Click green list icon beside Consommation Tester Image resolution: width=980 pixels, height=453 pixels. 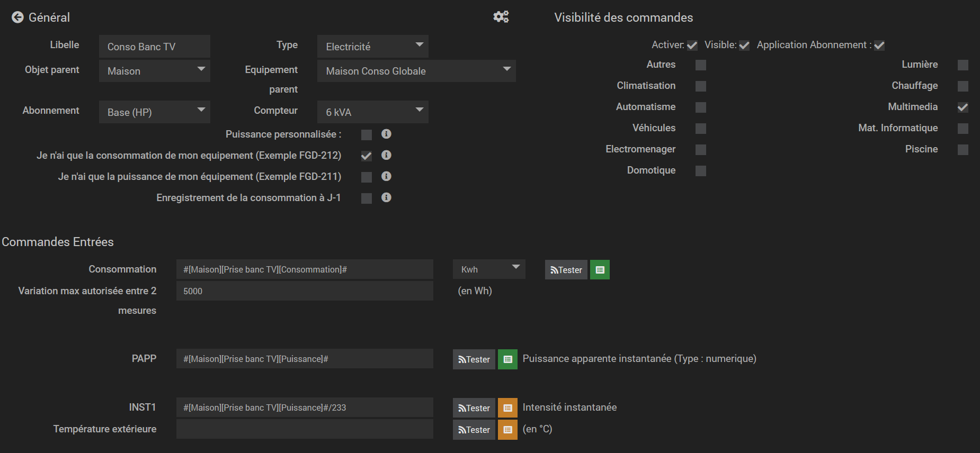coord(600,270)
